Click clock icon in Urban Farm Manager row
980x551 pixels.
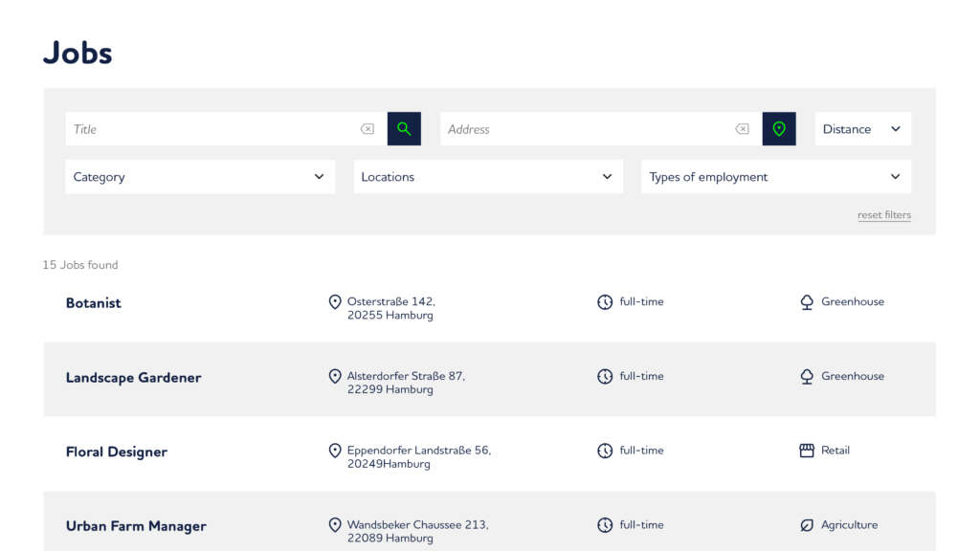(x=605, y=525)
